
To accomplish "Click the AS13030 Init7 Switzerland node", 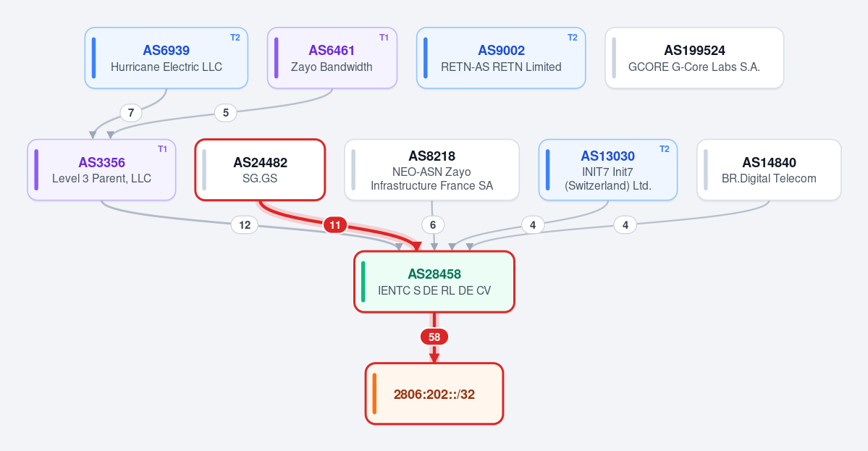I will click(608, 170).
